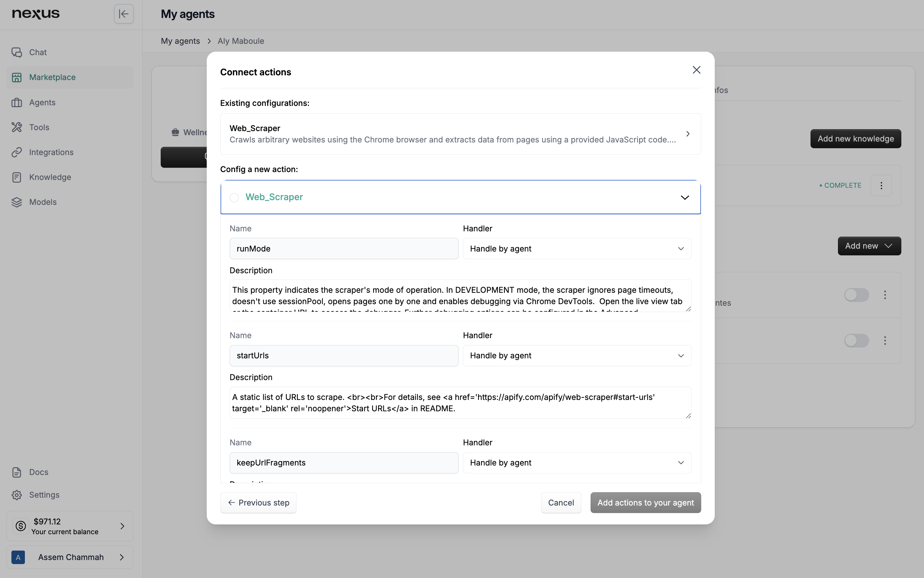Open the runMode Handler dropdown
Image resolution: width=924 pixels, height=578 pixels.
tap(577, 248)
